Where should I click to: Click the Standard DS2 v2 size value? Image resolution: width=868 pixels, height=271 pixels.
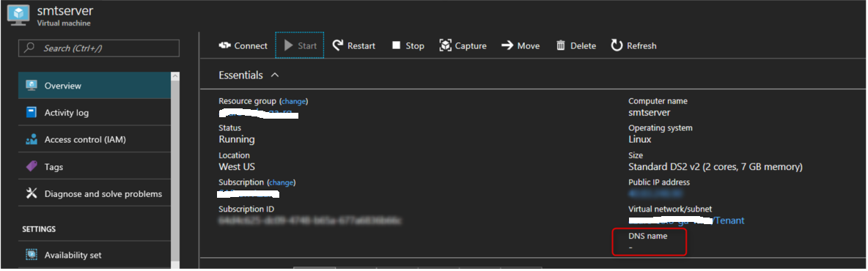pyautogui.click(x=716, y=167)
